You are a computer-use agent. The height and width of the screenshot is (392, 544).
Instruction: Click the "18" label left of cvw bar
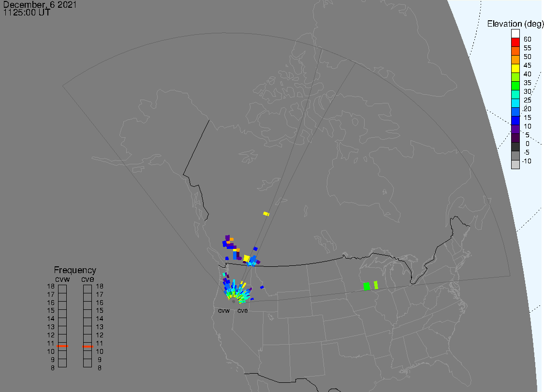(x=51, y=286)
